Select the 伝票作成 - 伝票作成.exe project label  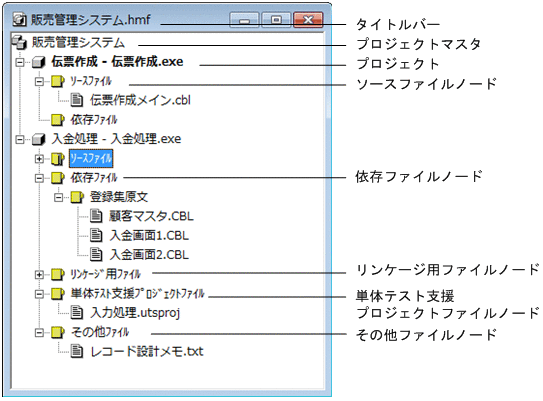(x=117, y=62)
